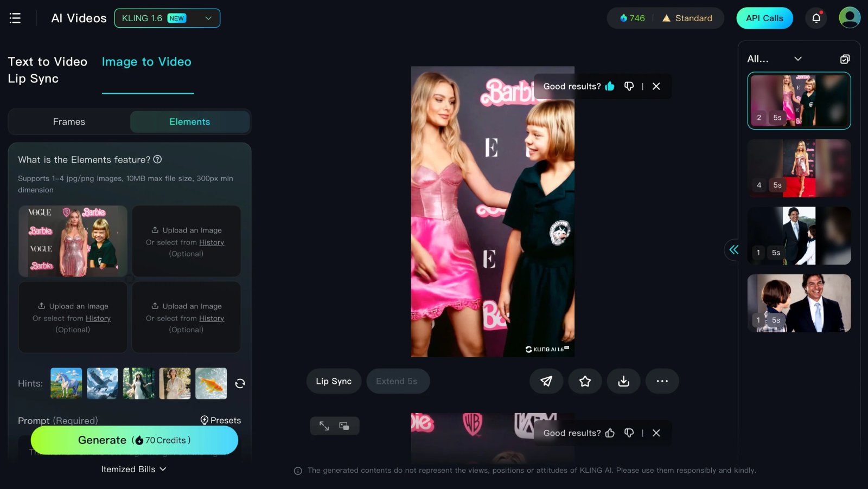
Task: Open prompt Presets
Action: click(x=221, y=420)
